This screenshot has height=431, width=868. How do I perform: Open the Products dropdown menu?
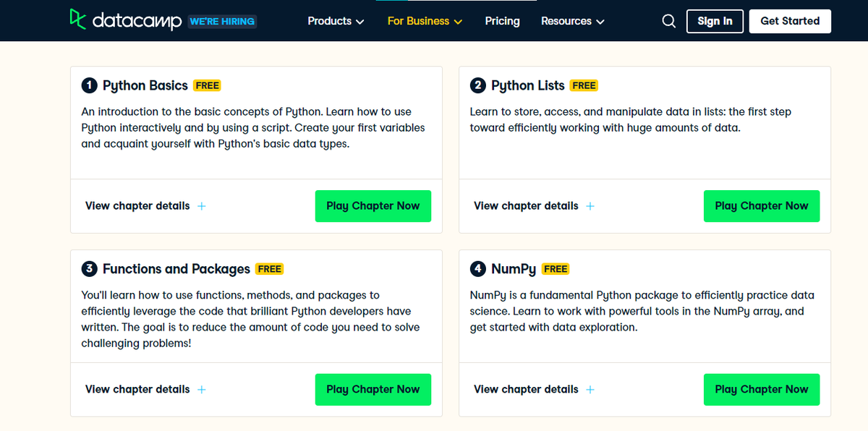pos(336,21)
